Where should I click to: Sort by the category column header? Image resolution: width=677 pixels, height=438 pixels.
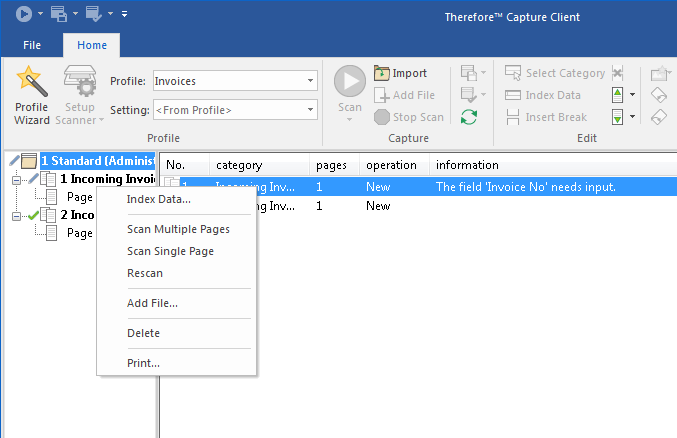[259, 165]
